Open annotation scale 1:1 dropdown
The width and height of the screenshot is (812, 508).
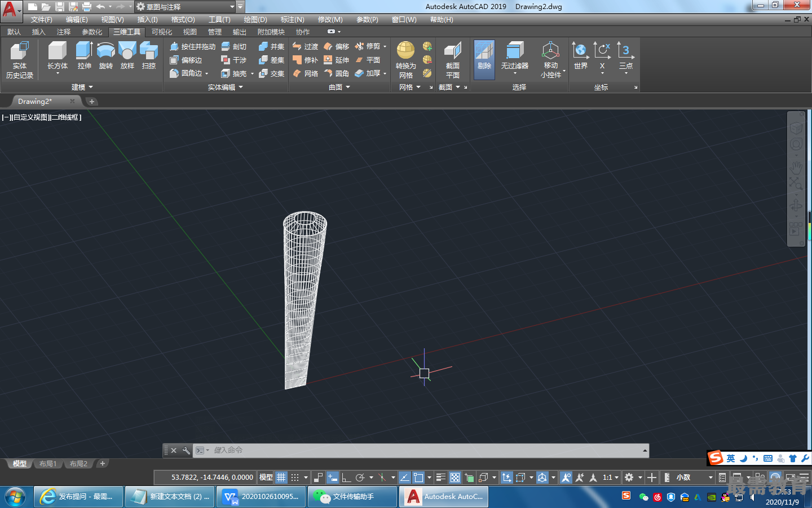tap(611, 478)
